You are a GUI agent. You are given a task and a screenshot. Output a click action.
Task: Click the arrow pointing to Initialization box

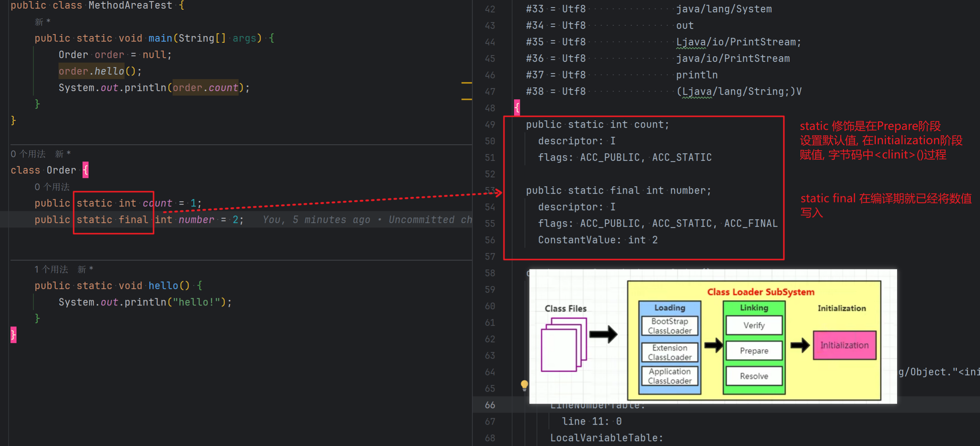(x=800, y=345)
